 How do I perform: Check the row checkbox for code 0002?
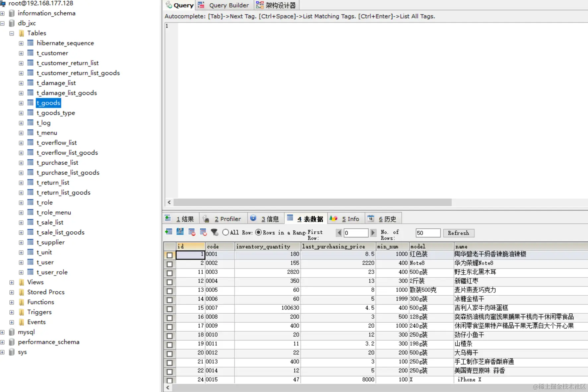(169, 264)
